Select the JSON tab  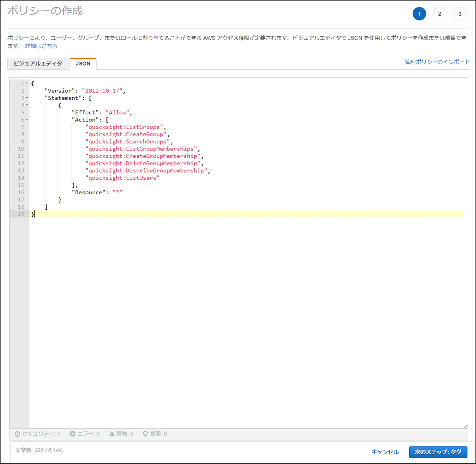tap(83, 64)
